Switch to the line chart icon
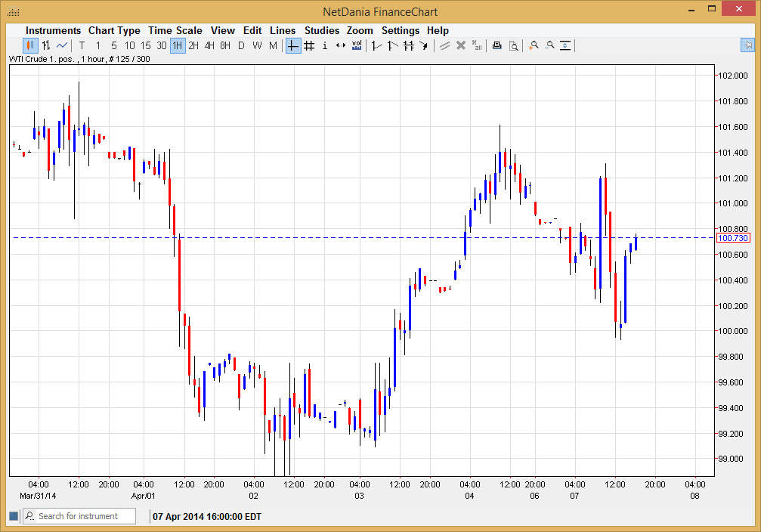 point(62,45)
